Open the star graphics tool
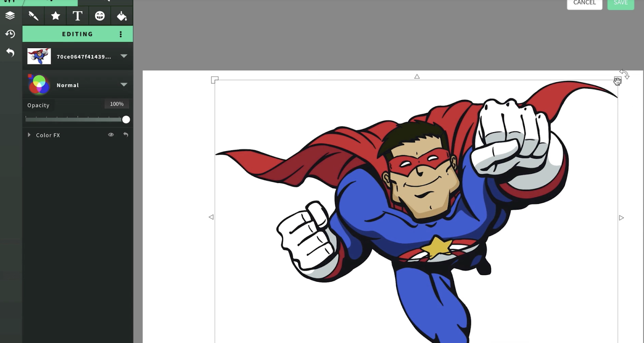Viewport: 644px width, 343px height. point(56,16)
